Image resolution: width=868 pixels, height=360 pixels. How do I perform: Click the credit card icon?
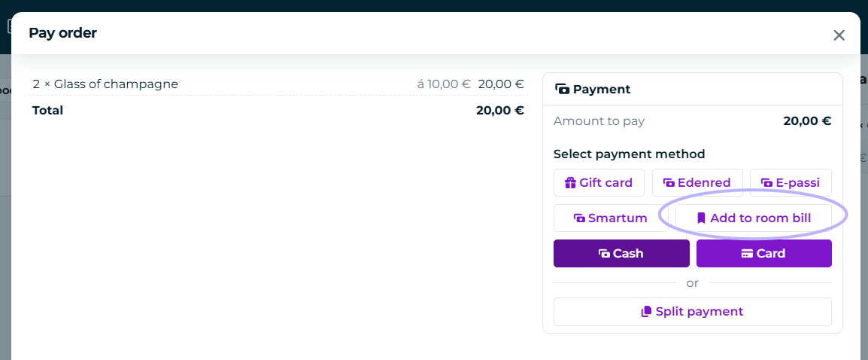(748, 254)
